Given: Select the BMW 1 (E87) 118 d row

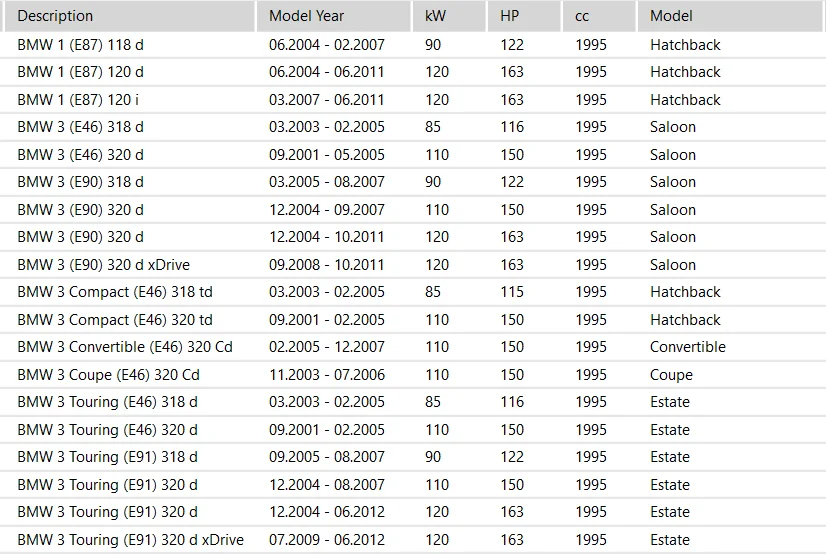Looking at the screenshot, I should point(81,45).
